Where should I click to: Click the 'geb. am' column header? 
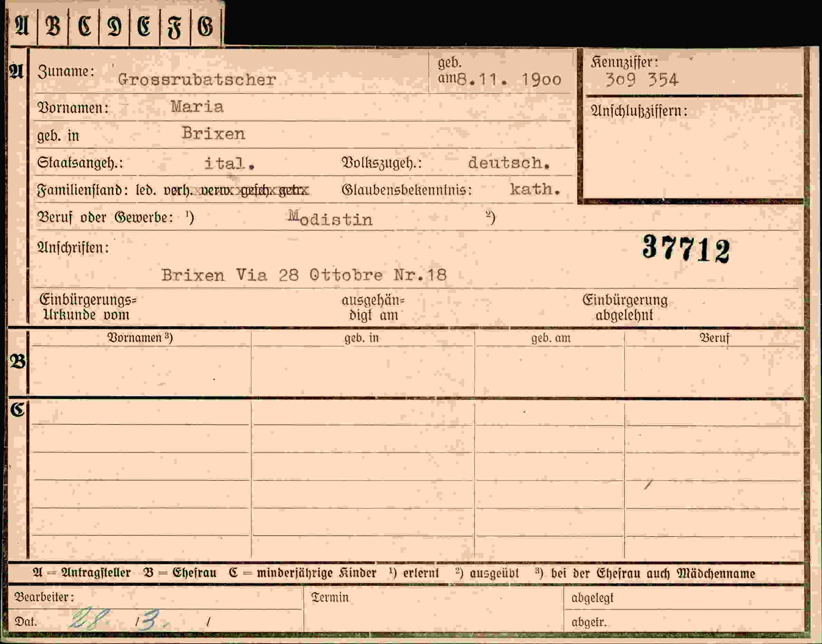(x=551, y=338)
